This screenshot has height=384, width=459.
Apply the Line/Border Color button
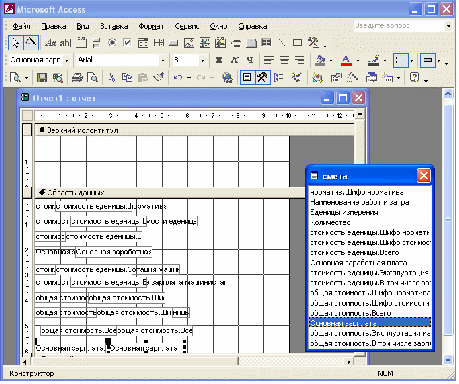(x=373, y=60)
